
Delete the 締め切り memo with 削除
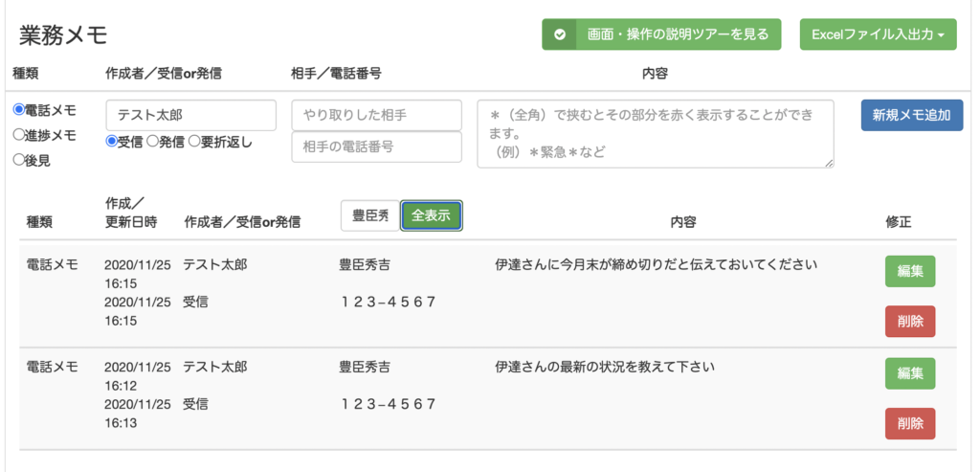tap(909, 322)
